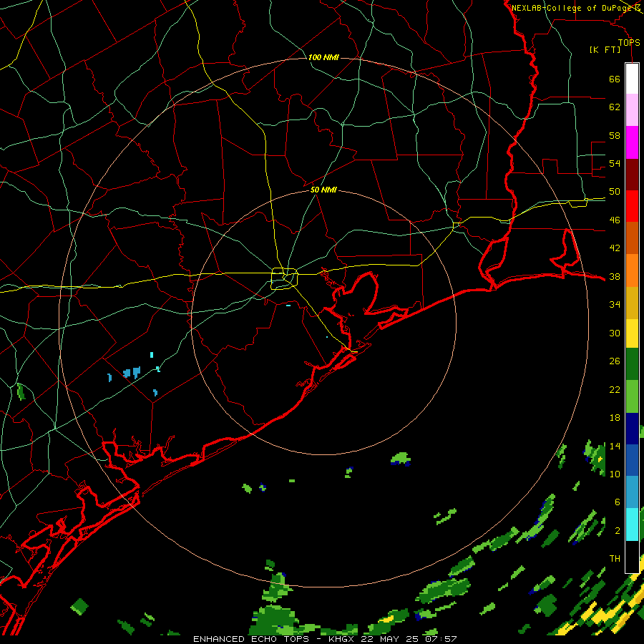Click the '22' legend value
Image resolution: width=644 pixels, height=644 pixels.
(x=615, y=389)
